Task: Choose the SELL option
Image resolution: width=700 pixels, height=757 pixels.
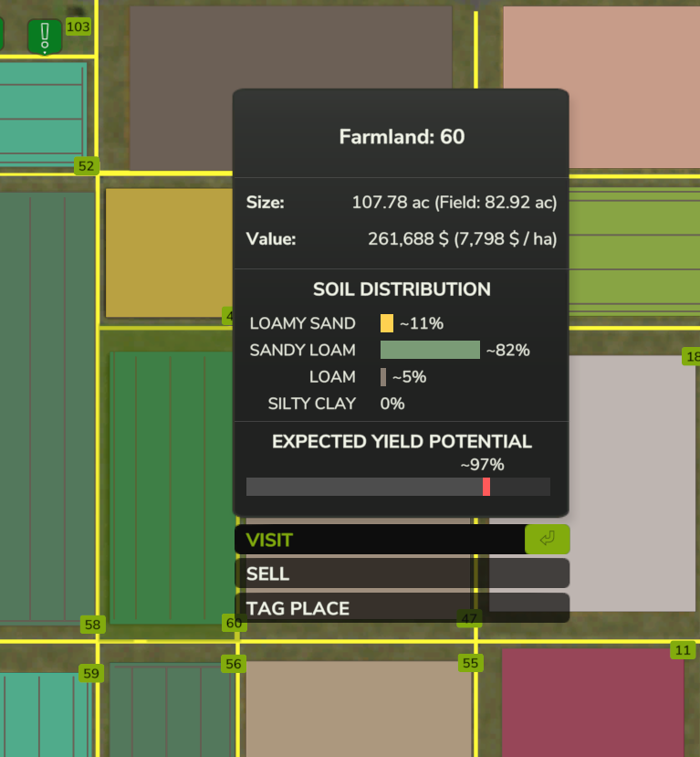Action: tap(402, 573)
